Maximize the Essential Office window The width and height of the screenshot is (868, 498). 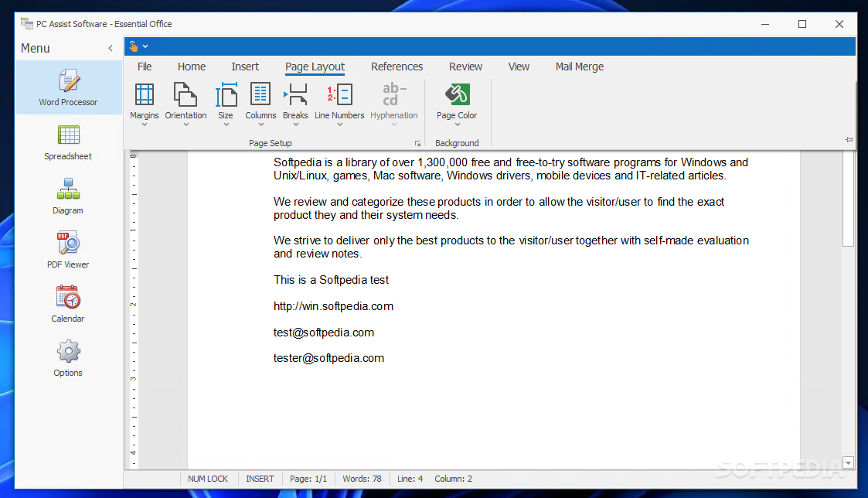(802, 24)
